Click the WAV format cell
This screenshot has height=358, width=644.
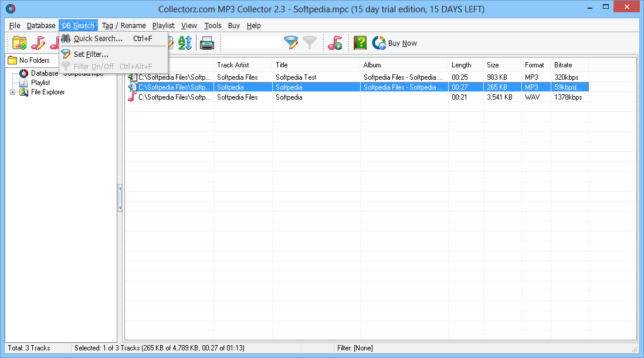click(533, 97)
